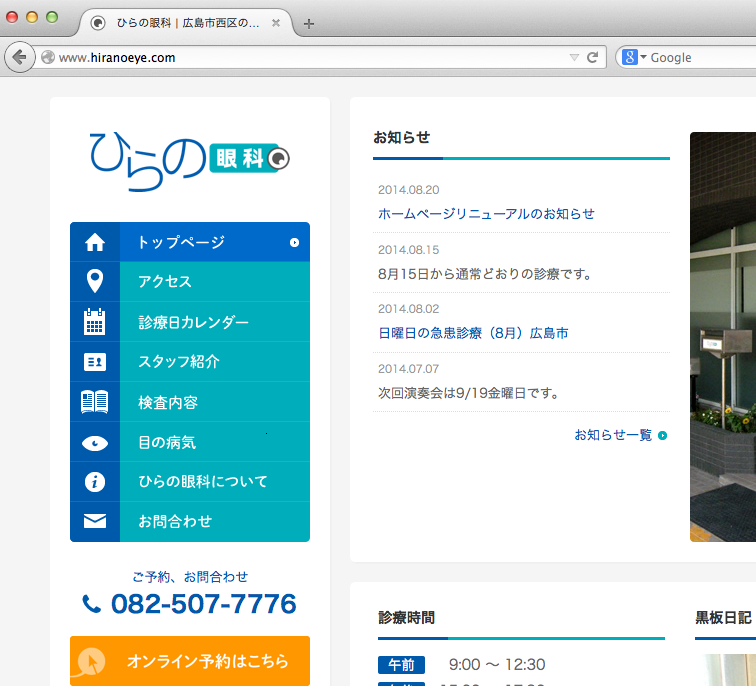This screenshot has width=756, height=686.
Task: Click the envelope contact icon
Action: (x=95, y=522)
